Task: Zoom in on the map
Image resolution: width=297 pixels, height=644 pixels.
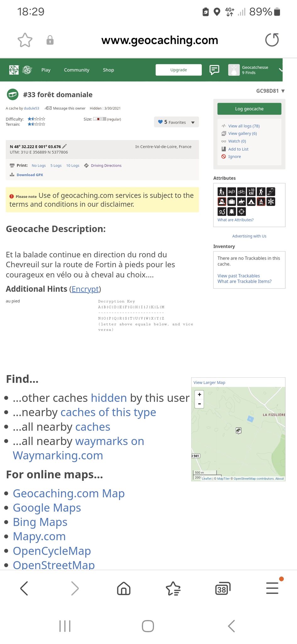Action: point(199,395)
